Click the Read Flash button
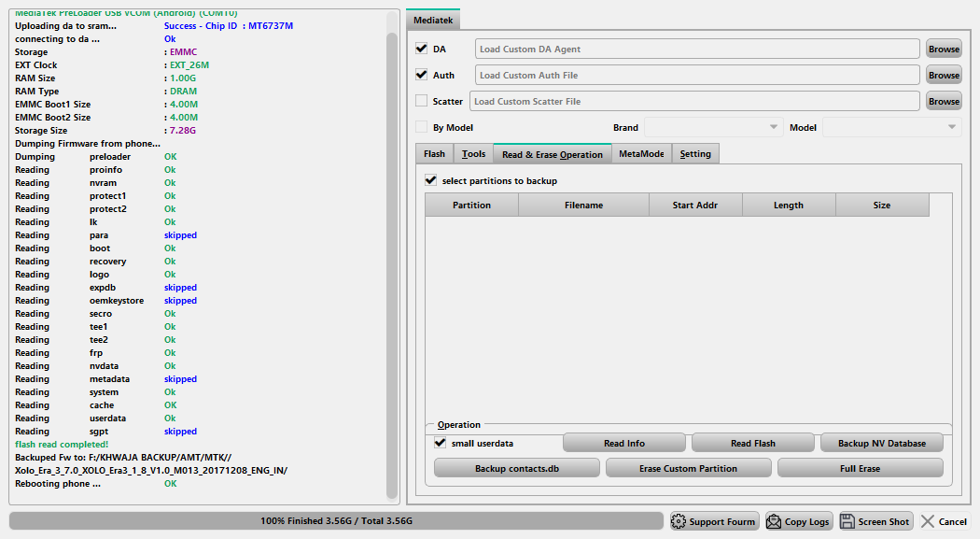This screenshot has width=980, height=539. 753,443
